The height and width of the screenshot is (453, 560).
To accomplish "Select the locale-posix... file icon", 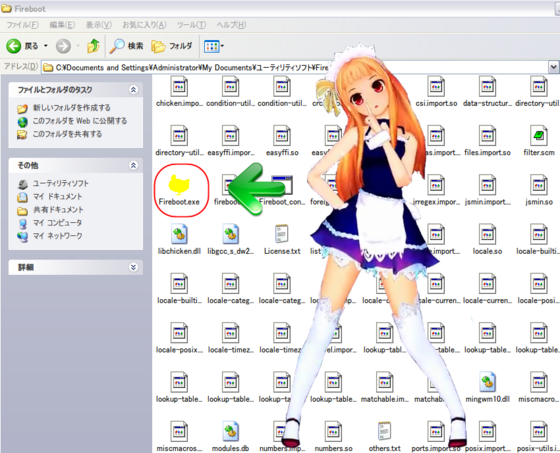I will tap(179, 333).
